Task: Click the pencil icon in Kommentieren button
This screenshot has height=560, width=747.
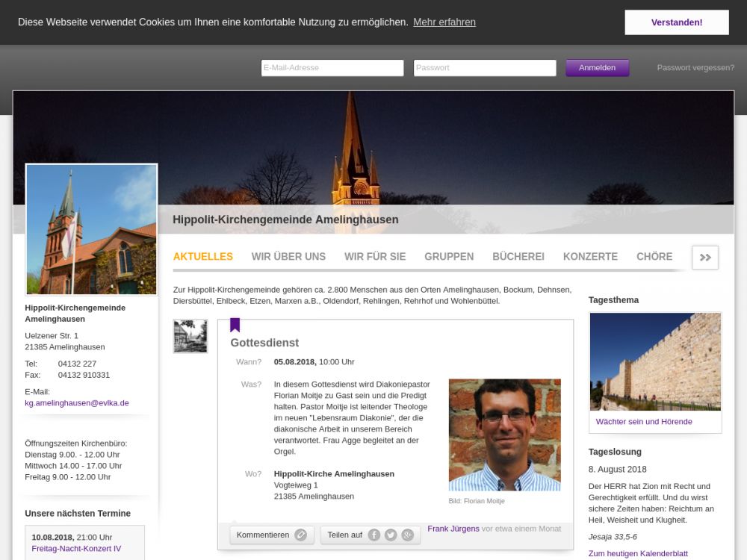Action: 300,535
